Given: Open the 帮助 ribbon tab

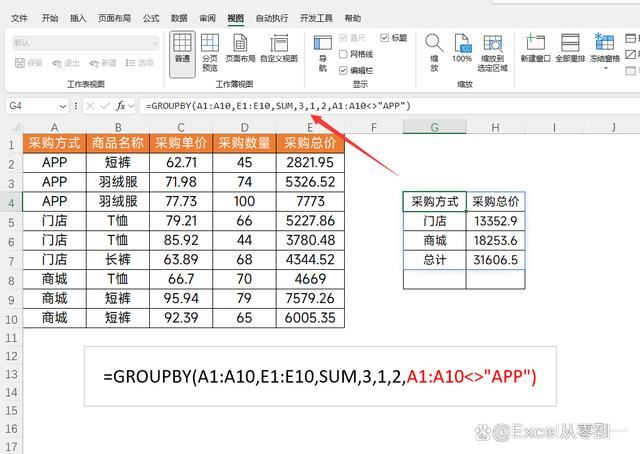Looking at the screenshot, I should click(353, 18).
